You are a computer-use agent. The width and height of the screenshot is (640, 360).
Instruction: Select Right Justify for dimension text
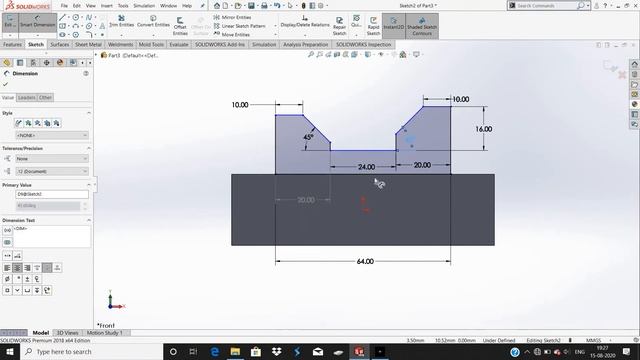(x=27, y=268)
